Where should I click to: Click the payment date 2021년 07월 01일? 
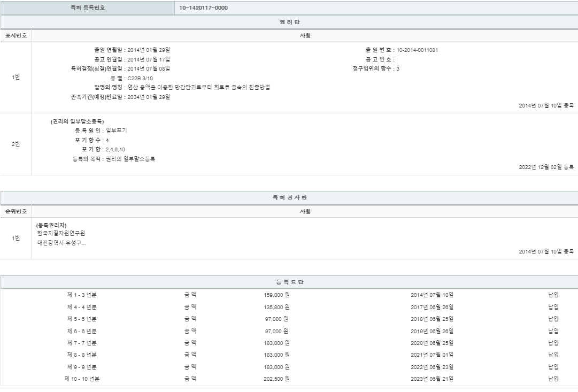[x=432, y=355]
